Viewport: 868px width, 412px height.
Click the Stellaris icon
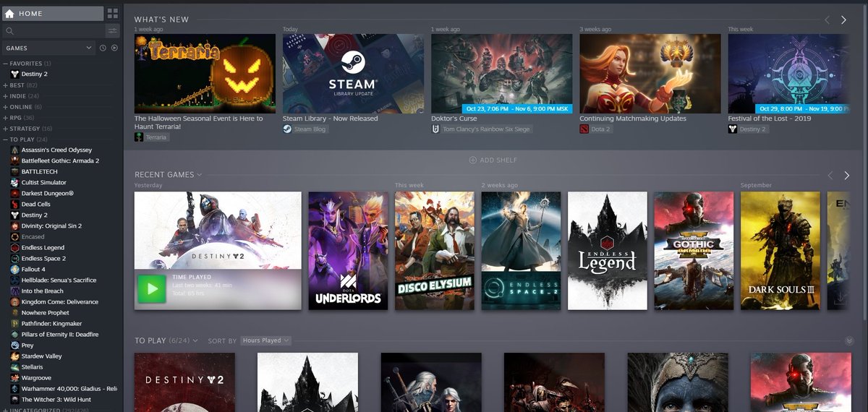[x=14, y=366]
